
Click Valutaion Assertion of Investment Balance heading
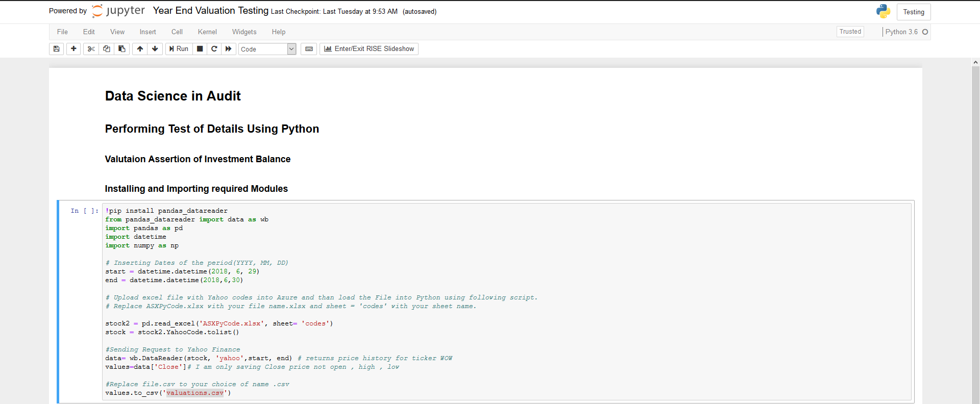pos(198,159)
